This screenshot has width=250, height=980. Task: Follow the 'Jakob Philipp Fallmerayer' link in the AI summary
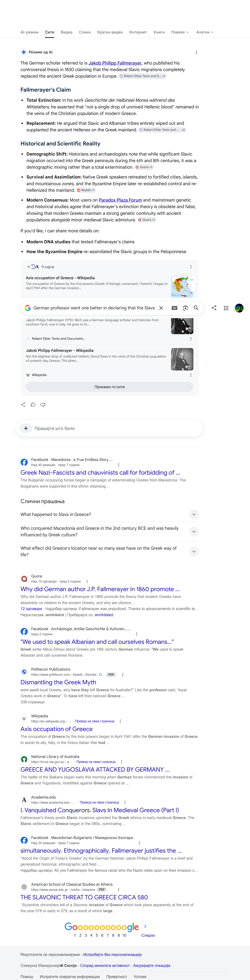click(x=115, y=63)
